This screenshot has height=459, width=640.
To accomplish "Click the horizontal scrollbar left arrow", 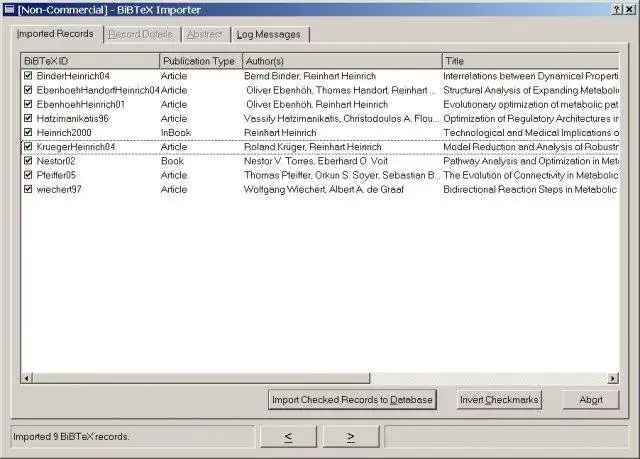I will click(x=27, y=379).
